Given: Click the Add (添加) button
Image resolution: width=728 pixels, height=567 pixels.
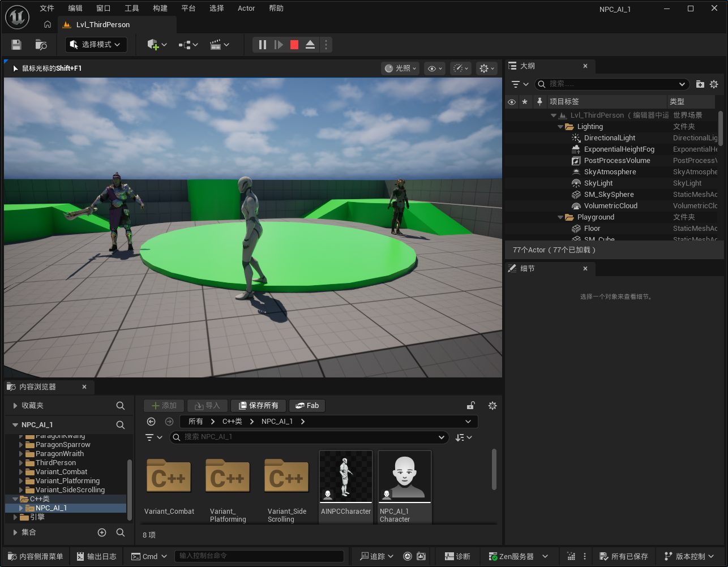Looking at the screenshot, I should point(164,406).
